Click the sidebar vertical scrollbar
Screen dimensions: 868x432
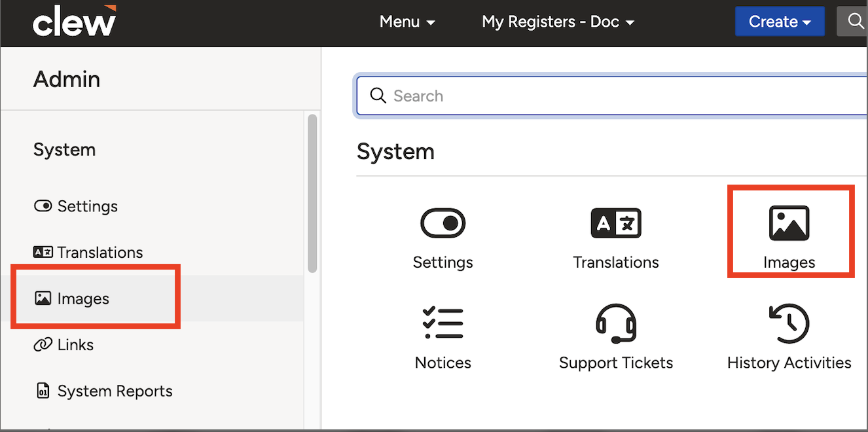[x=312, y=193]
